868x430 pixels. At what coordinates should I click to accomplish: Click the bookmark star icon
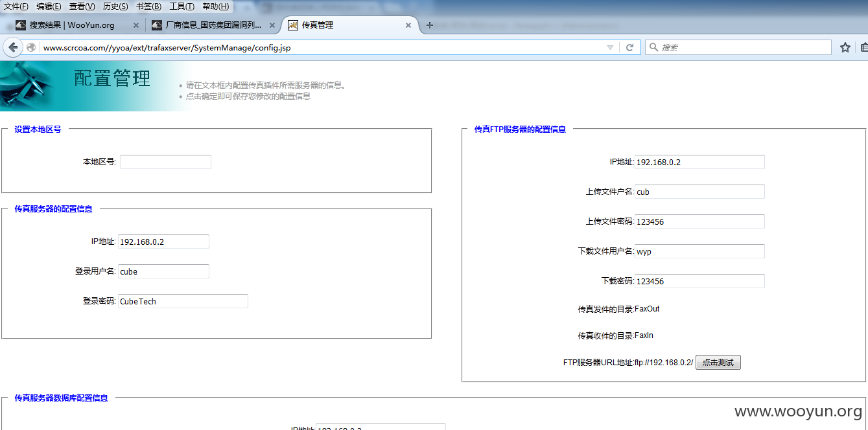click(x=845, y=47)
